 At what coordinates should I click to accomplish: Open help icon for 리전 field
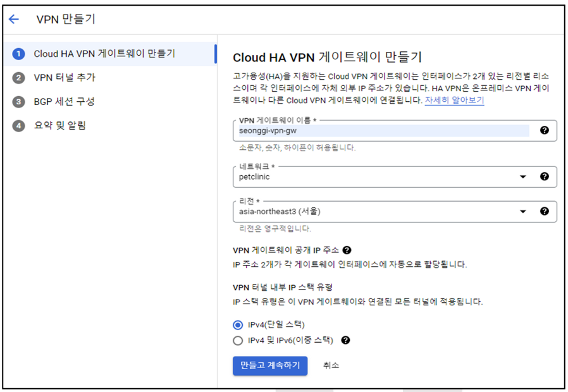[544, 211]
